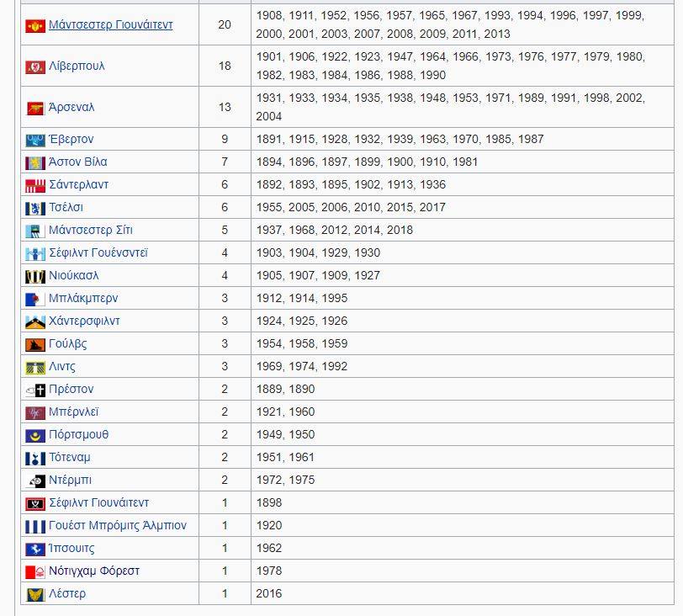Follow the Σέφιλντ Γιουνάιτεντ link
Viewport: 683px width, 616px height.
pyautogui.click(x=99, y=502)
